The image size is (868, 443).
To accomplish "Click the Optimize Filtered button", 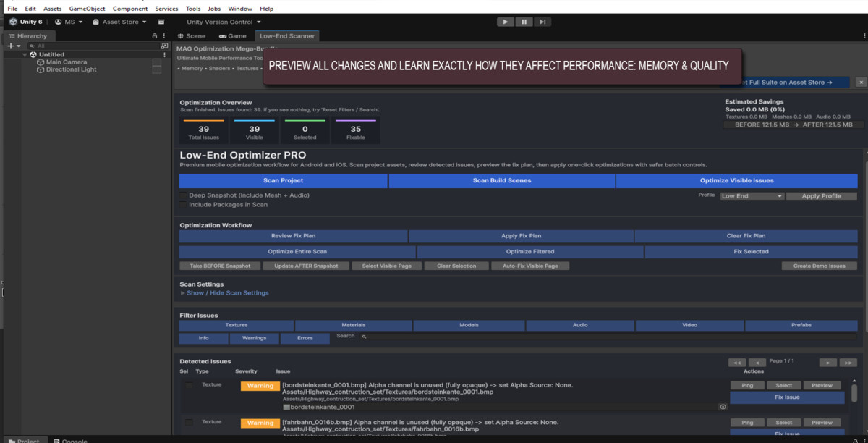I will (x=530, y=252).
